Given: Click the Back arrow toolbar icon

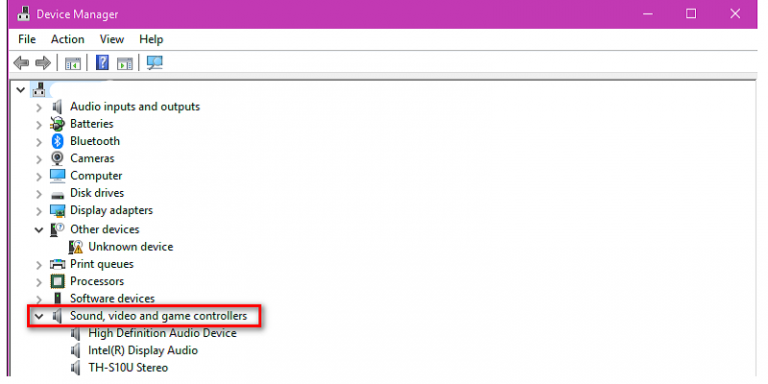Looking at the screenshot, I should coord(21,63).
